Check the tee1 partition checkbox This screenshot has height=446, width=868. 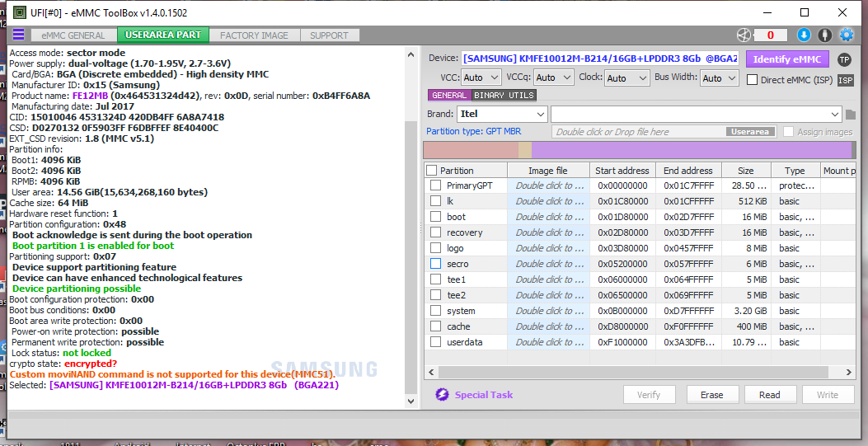436,279
